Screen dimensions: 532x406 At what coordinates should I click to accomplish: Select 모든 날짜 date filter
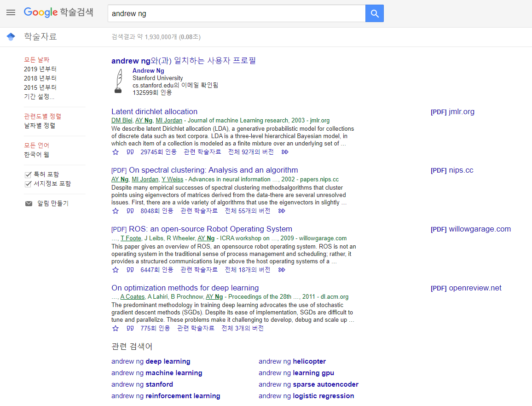37,60
